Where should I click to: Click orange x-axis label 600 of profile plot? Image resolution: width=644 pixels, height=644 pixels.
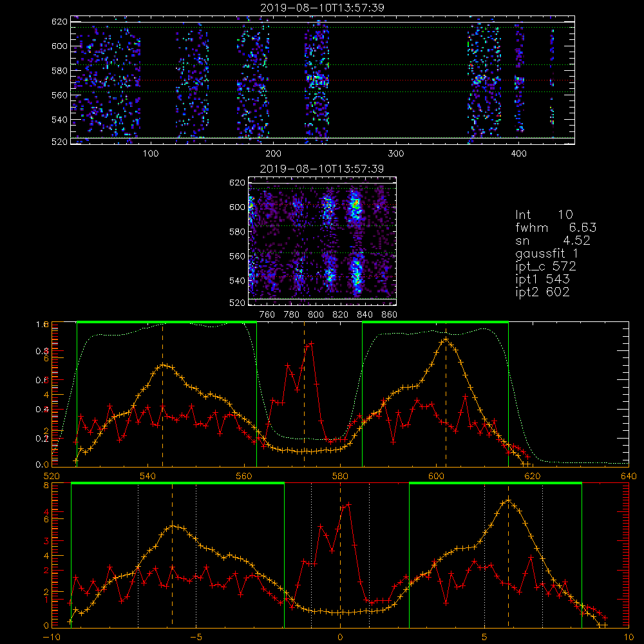pos(436,477)
